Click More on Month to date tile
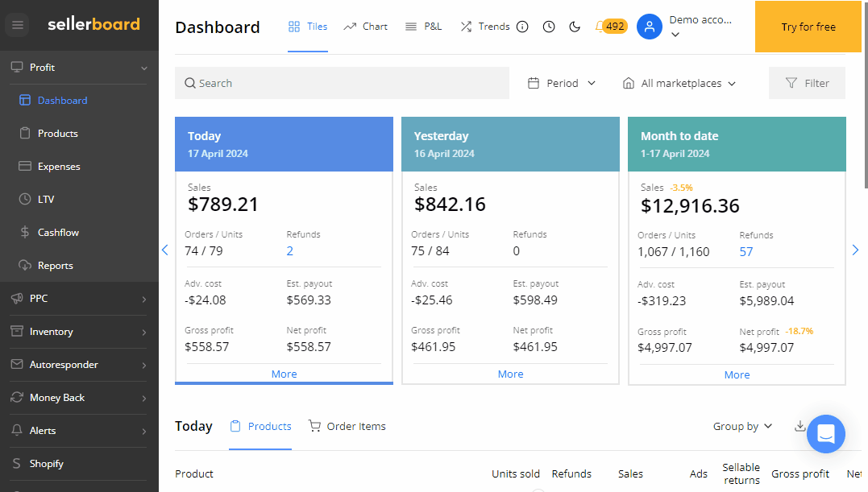The image size is (868, 492). pyautogui.click(x=737, y=374)
